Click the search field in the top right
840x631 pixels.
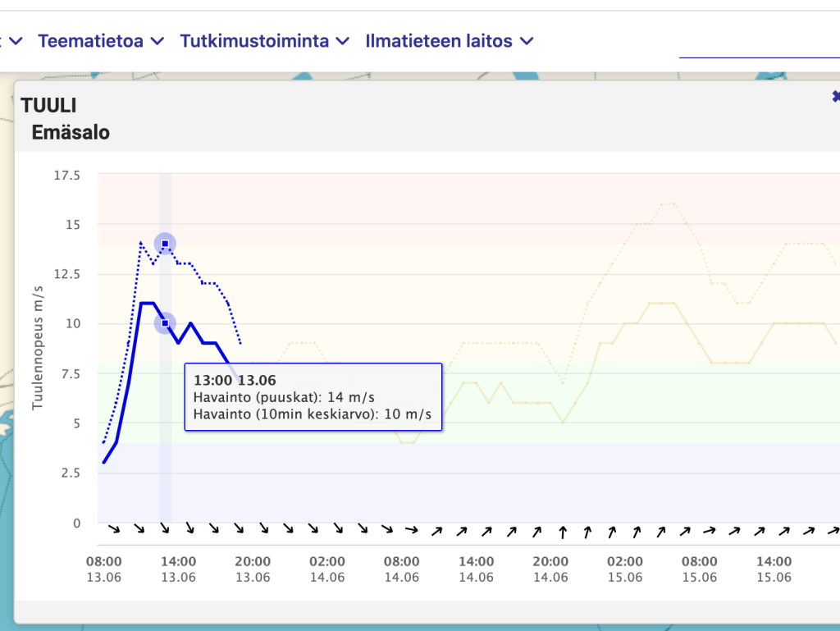pyautogui.click(x=759, y=43)
